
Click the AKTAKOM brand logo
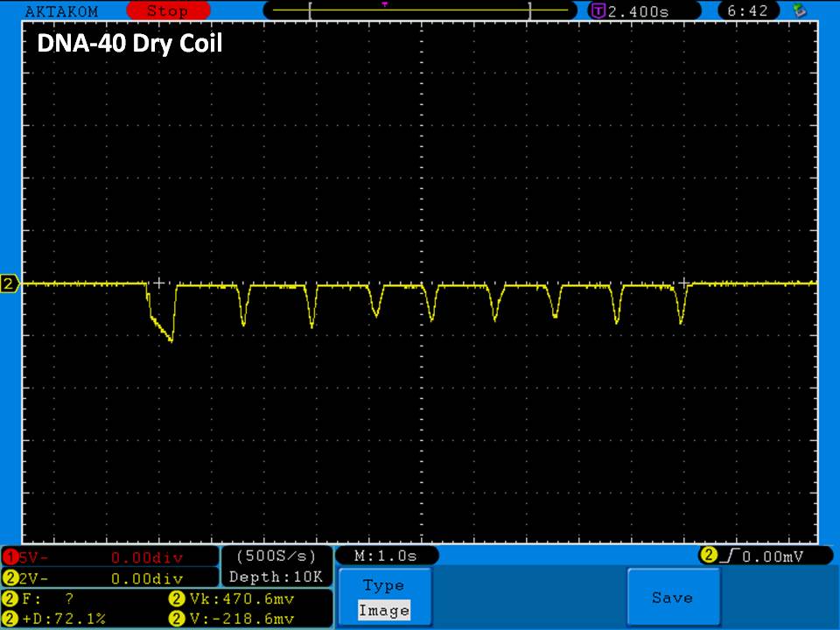click(59, 11)
